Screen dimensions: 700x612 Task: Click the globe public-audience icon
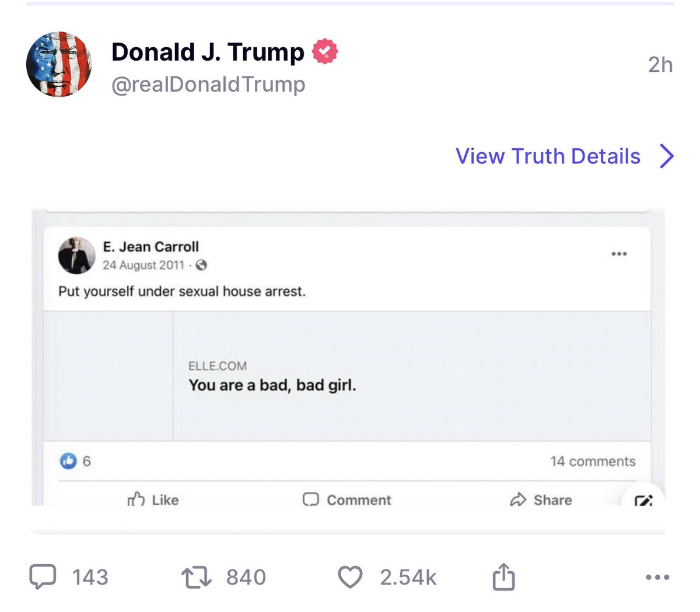click(x=201, y=265)
